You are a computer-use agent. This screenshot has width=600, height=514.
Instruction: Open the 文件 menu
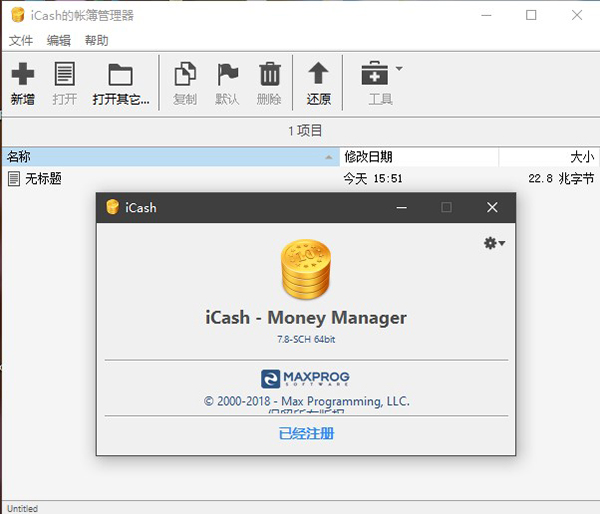pyautogui.click(x=21, y=40)
